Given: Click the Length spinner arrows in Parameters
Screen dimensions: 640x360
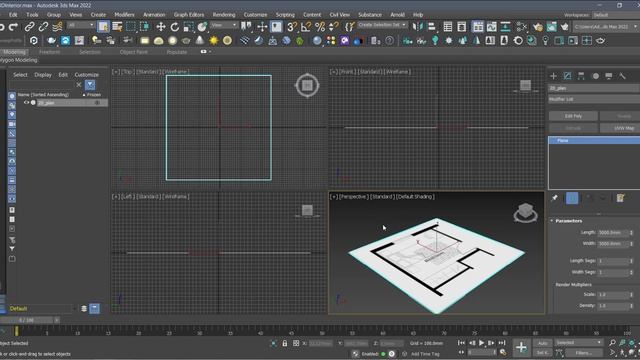Looking at the screenshot, I should pyautogui.click(x=631, y=233).
